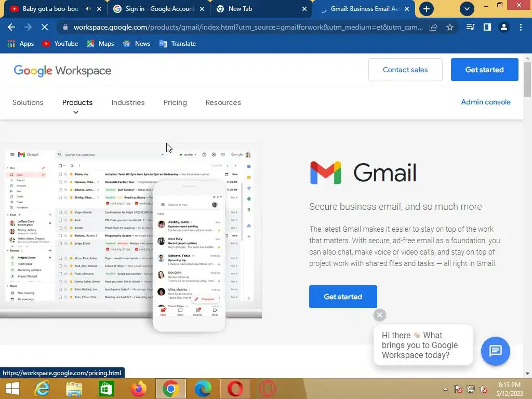This screenshot has height=399, width=532.
Task: Close the Baby got a boo-boo tab
Action: (99, 9)
